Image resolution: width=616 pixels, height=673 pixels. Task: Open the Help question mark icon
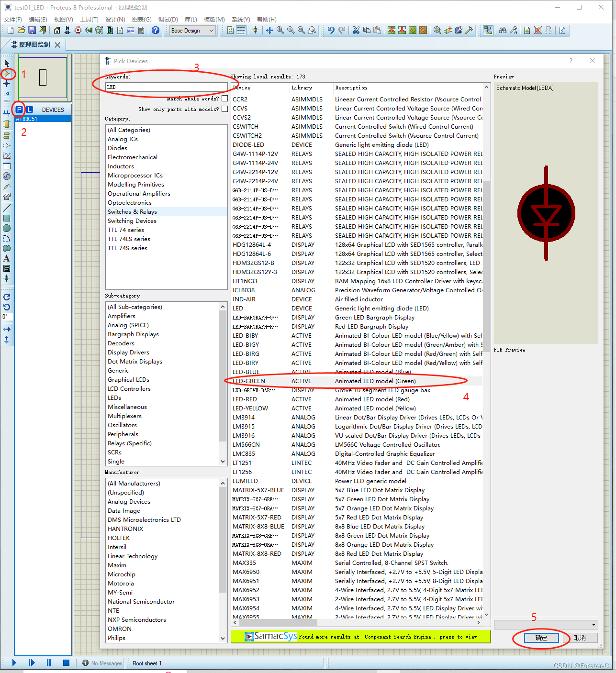click(x=156, y=30)
